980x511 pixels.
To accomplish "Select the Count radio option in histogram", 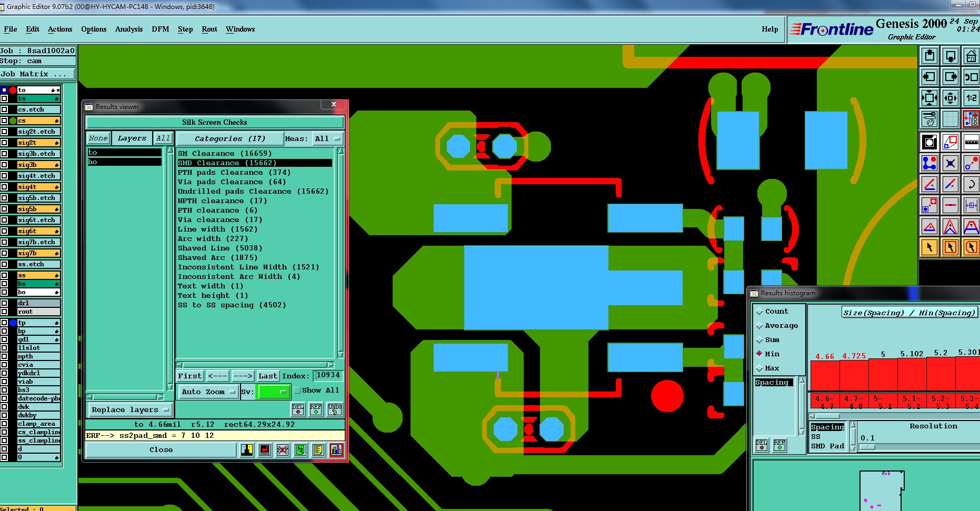I will click(759, 312).
